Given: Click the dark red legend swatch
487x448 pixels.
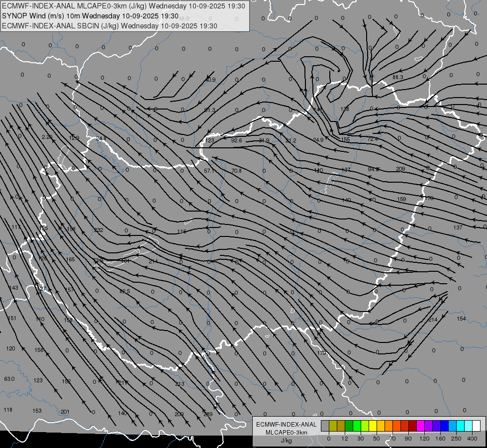Looking at the screenshot, I should pos(413,426).
